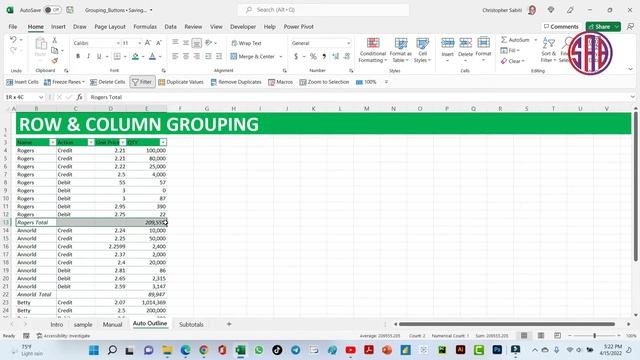Select the Annorld Total cell
This screenshot has width=640, height=360.
coord(36,294)
